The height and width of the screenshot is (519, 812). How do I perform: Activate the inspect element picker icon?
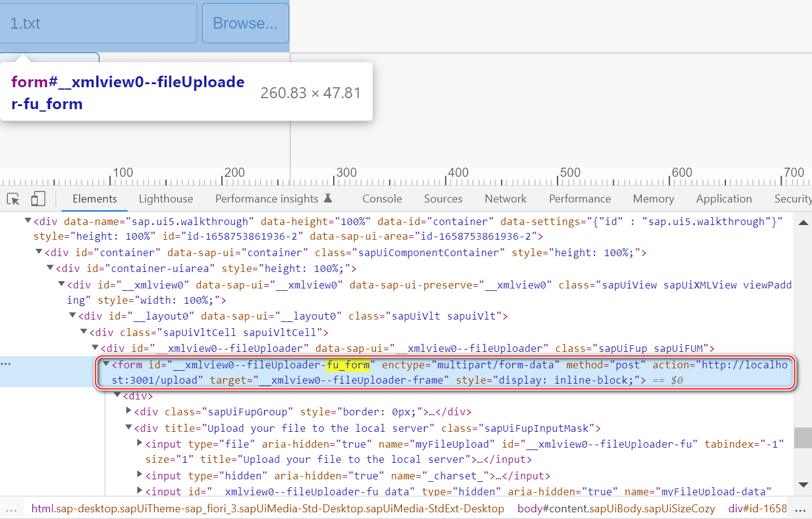[x=13, y=199]
